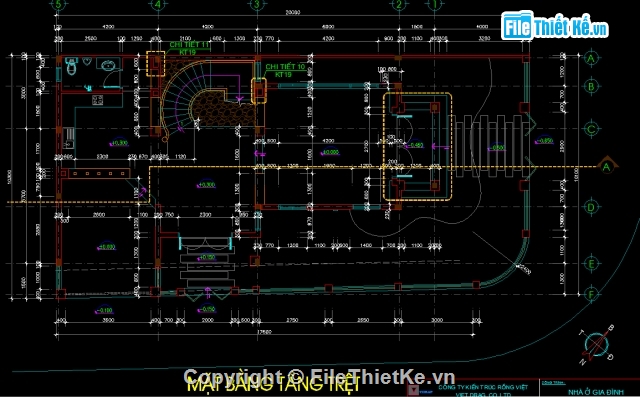The image size is (640, 397).
Task: Click the '-0.850' level marker
Action: pos(544,141)
